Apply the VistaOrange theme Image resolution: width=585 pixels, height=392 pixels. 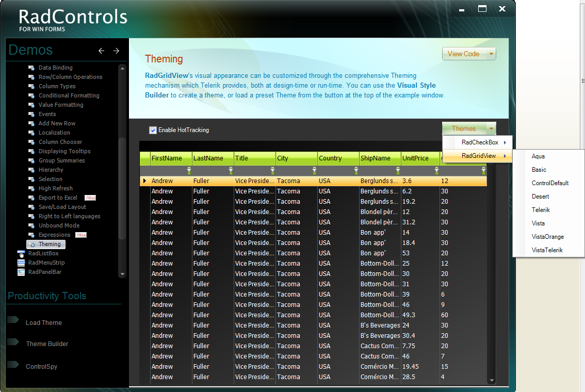pos(548,237)
